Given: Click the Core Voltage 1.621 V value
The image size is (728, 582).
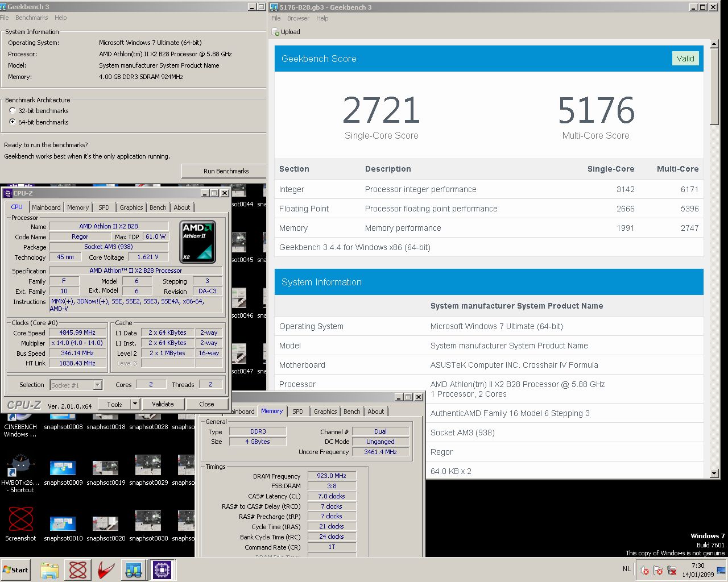Looking at the screenshot, I should (x=148, y=257).
